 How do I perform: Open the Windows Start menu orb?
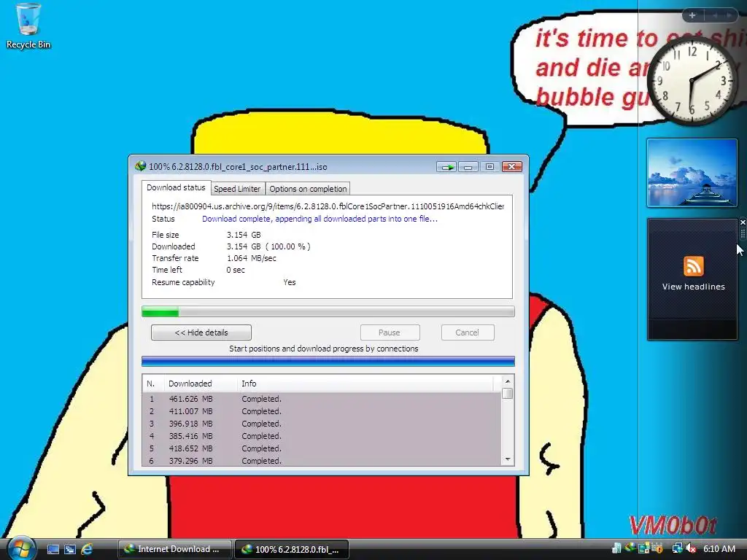coord(21,548)
